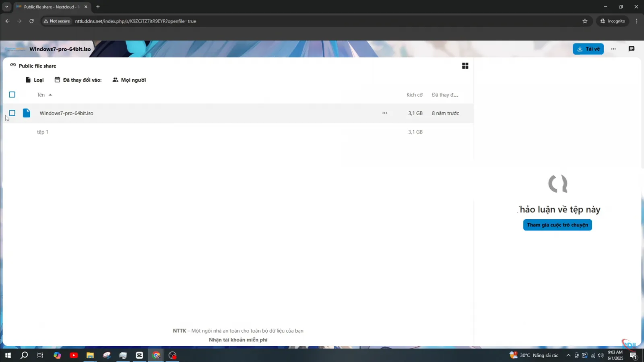Open Copilot from the taskbar
The height and width of the screenshot is (362, 644).
point(57,355)
